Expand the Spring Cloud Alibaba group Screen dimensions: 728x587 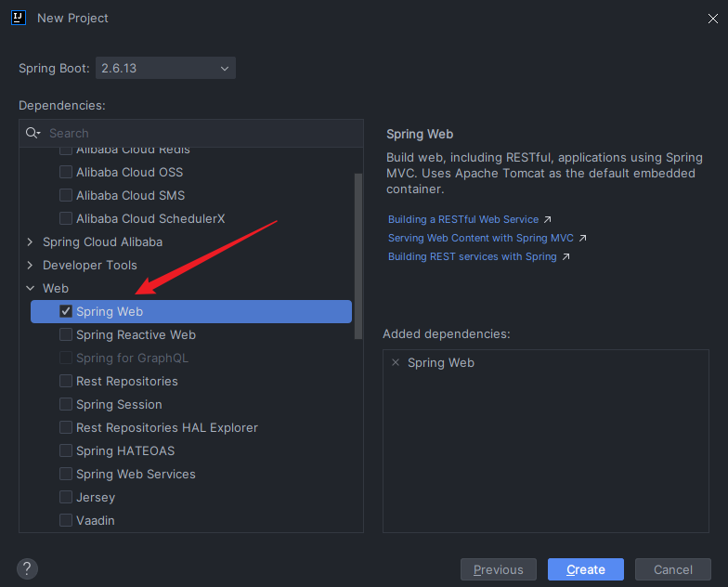[x=30, y=241]
